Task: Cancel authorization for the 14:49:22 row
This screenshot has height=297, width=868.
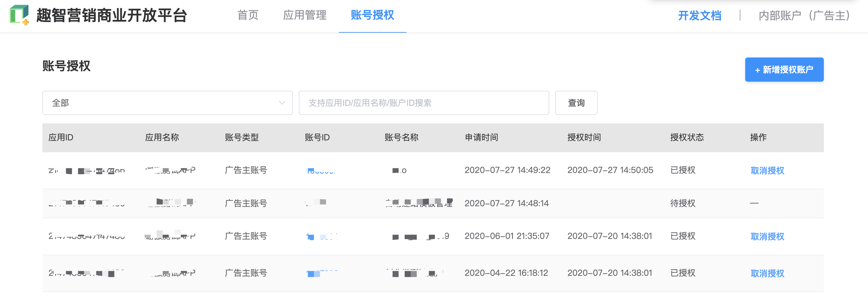Action: coord(767,171)
